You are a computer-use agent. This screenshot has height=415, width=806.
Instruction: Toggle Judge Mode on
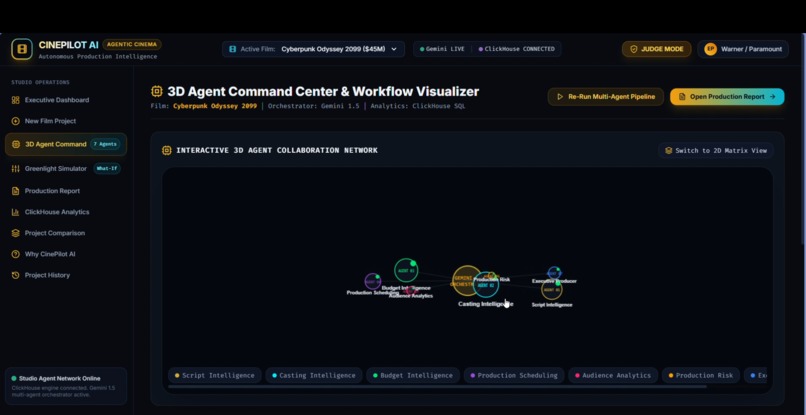coord(656,49)
